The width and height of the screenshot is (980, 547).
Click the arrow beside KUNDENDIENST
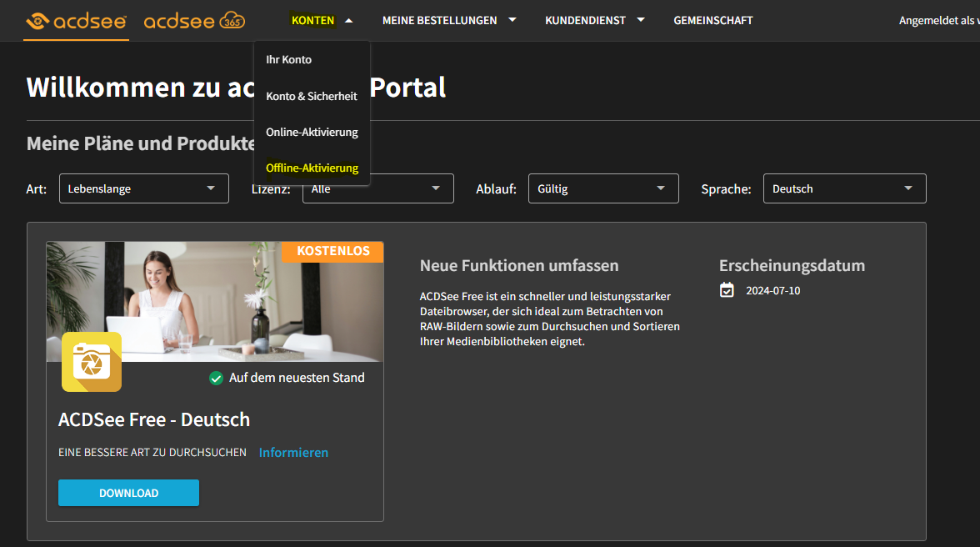tap(641, 20)
